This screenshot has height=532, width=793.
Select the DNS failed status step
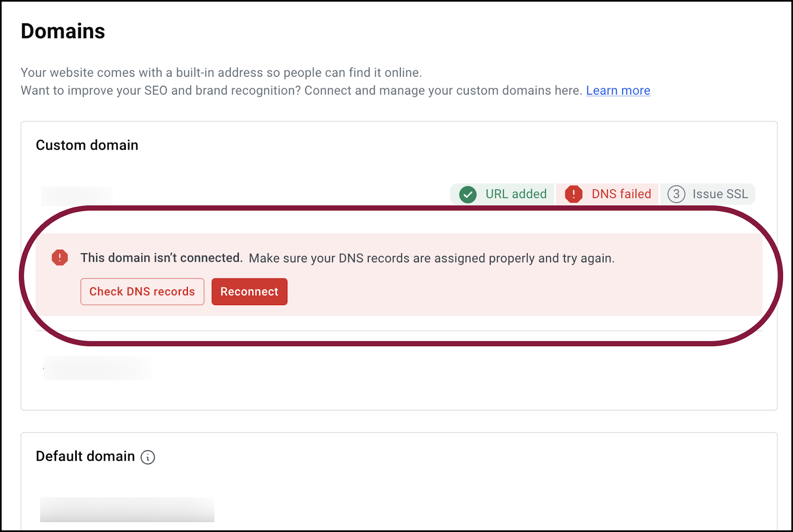pyautogui.click(x=608, y=194)
